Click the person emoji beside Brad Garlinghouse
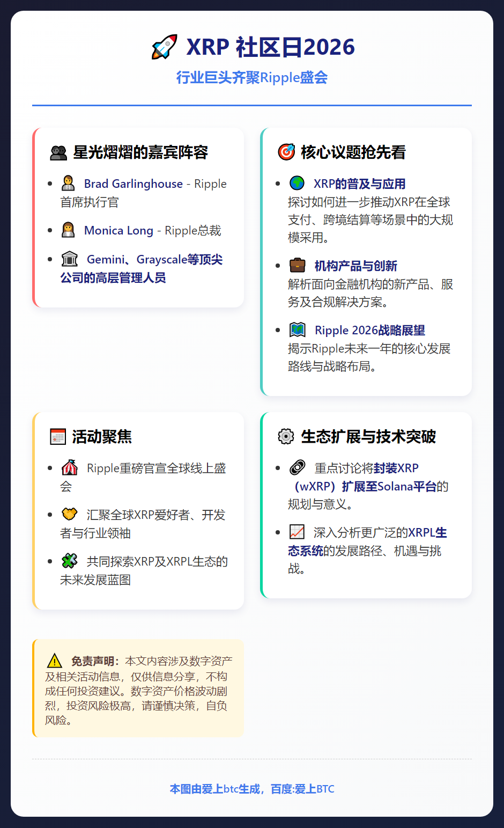Viewport: 504px width, 828px height. 68,184
